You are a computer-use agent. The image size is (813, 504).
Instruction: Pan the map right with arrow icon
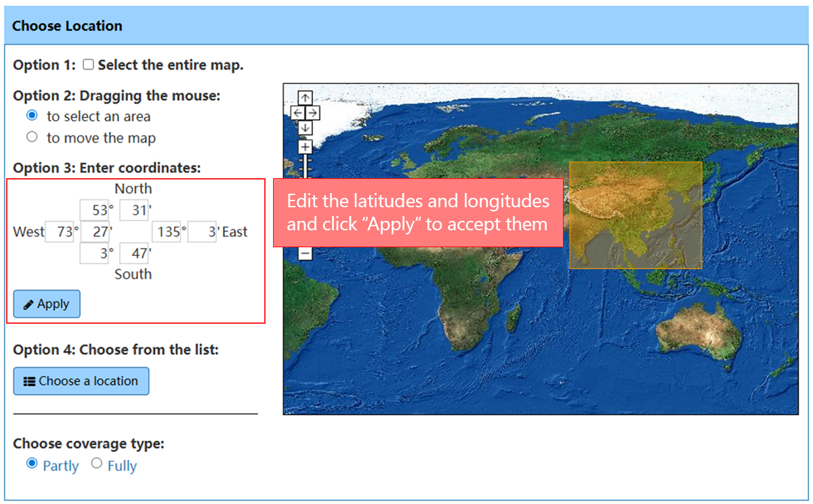(312, 112)
